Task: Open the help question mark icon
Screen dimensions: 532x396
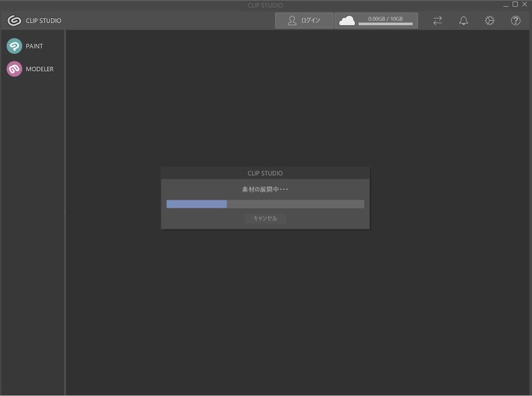Action: (515, 20)
